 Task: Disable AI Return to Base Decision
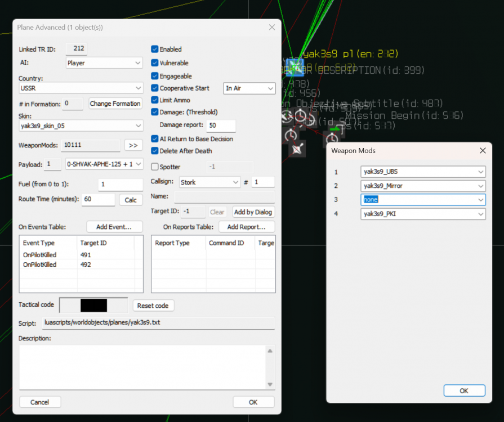pyautogui.click(x=155, y=139)
